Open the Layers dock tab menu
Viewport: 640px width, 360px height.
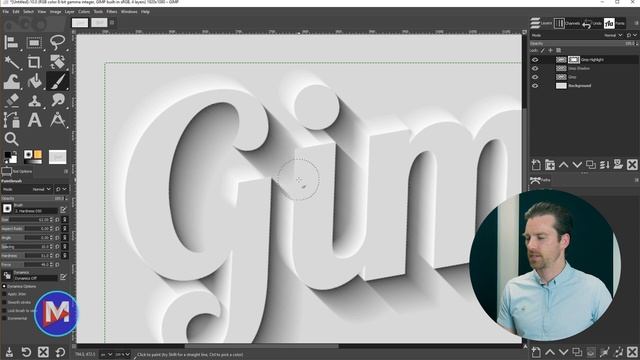click(x=636, y=23)
